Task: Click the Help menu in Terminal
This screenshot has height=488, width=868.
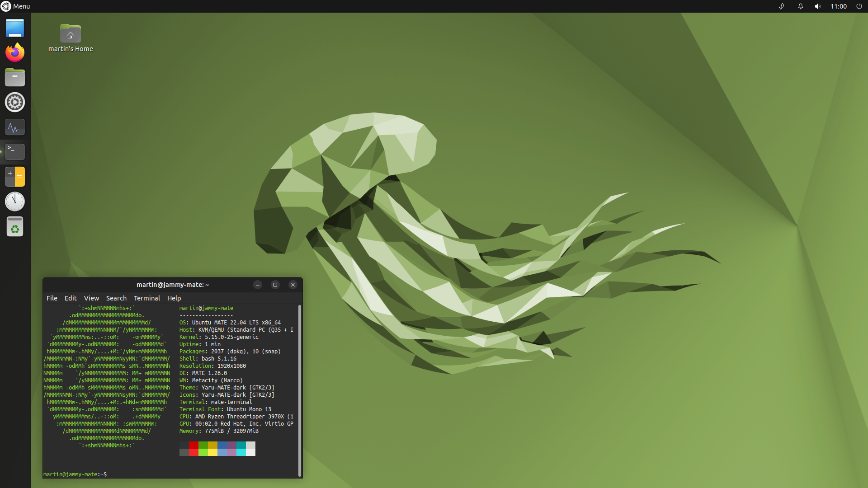Action: (x=174, y=298)
